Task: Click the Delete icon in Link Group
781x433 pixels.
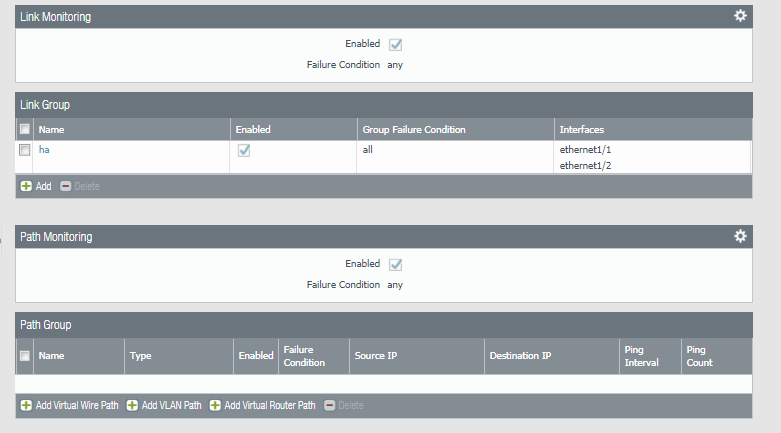Action: 66,186
